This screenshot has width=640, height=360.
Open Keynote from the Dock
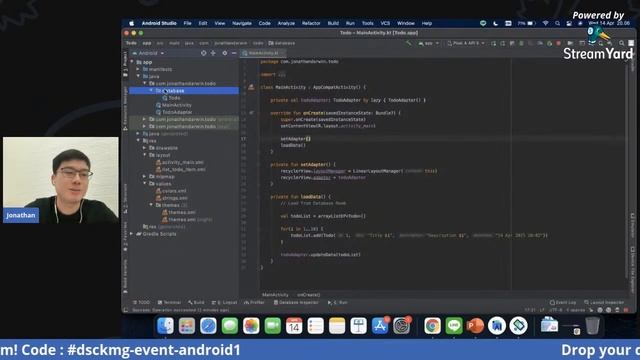(358, 326)
